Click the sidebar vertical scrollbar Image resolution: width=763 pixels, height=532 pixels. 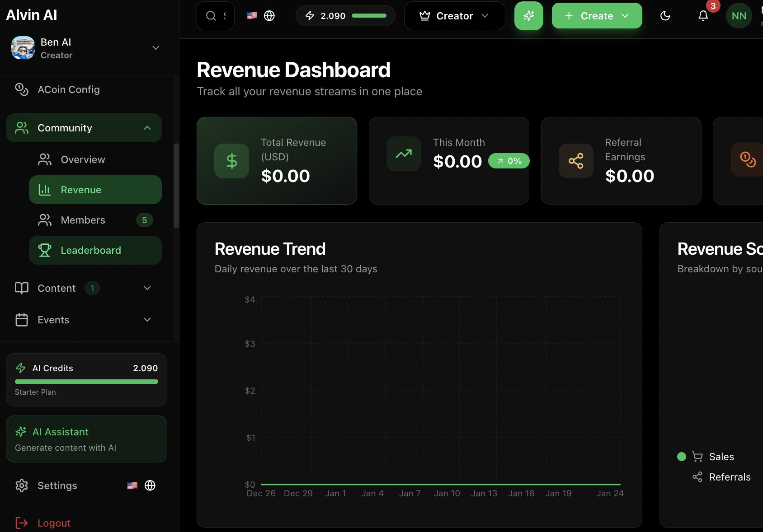click(176, 186)
